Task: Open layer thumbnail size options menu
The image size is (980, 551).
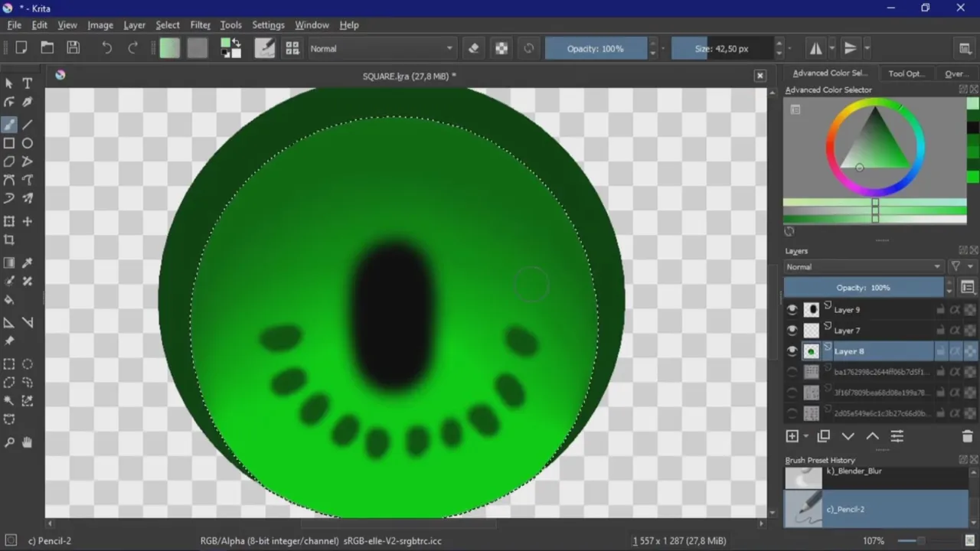Action: pyautogui.click(x=968, y=288)
